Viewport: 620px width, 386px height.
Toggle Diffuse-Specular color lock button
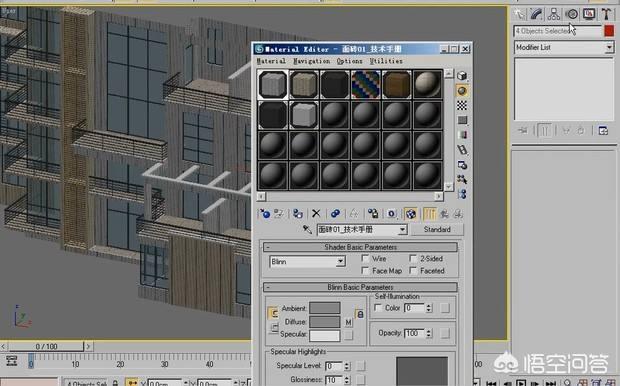(274, 327)
